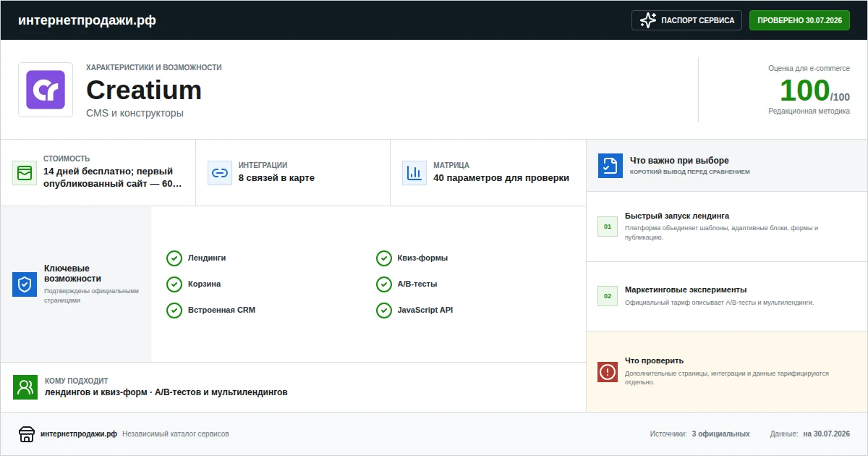The height and width of the screenshot is (456, 868).
Task: Click the Встроенная CRM feature label
Action: tap(221, 311)
